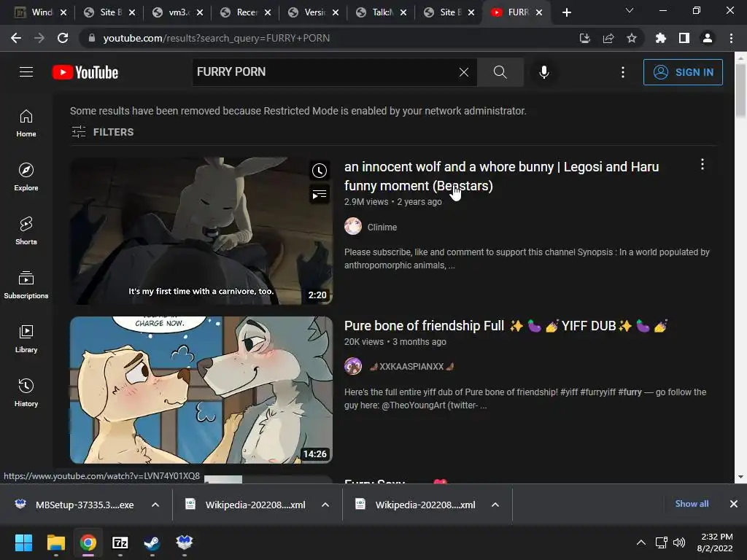The image size is (747, 560).
Task: Click the magnifying glass search button
Action: pyautogui.click(x=500, y=72)
